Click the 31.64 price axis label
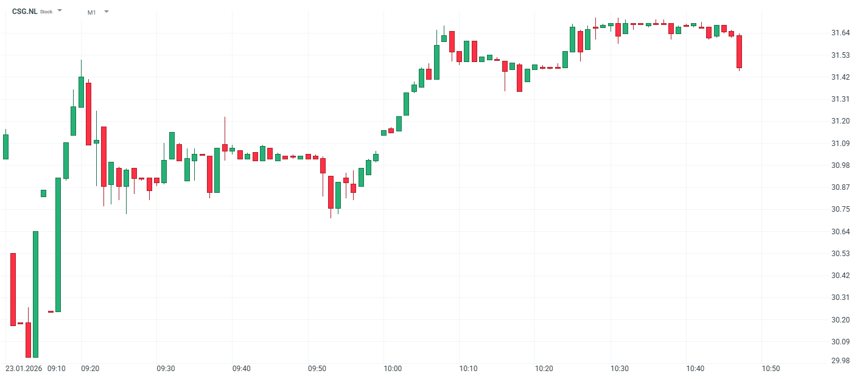The width and height of the screenshot is (868, 379). point(840,33)
